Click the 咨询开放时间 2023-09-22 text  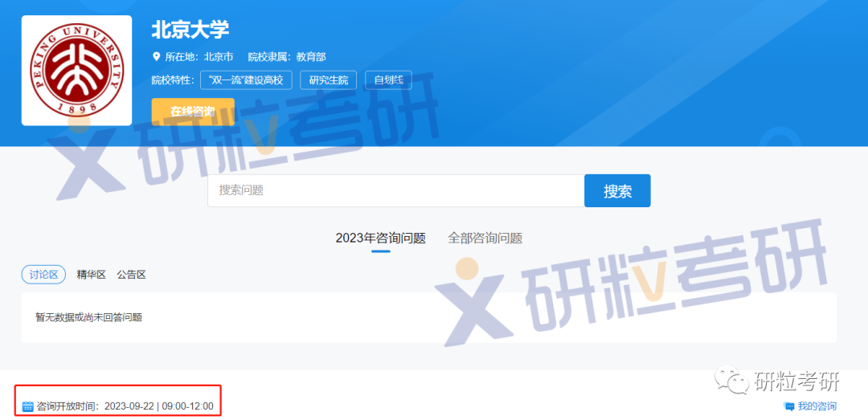(x=125, y=406)
